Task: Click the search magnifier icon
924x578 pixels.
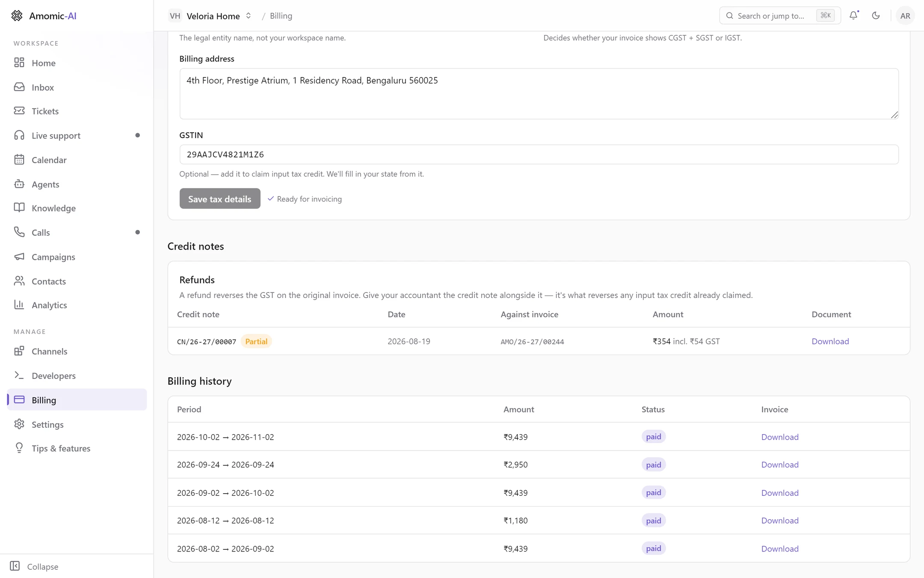Action: click(730, 16)
